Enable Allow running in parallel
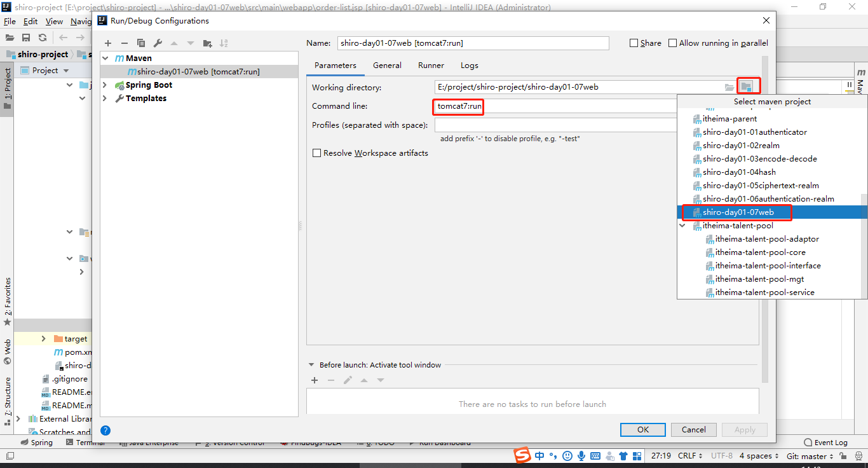 [673, 43]
